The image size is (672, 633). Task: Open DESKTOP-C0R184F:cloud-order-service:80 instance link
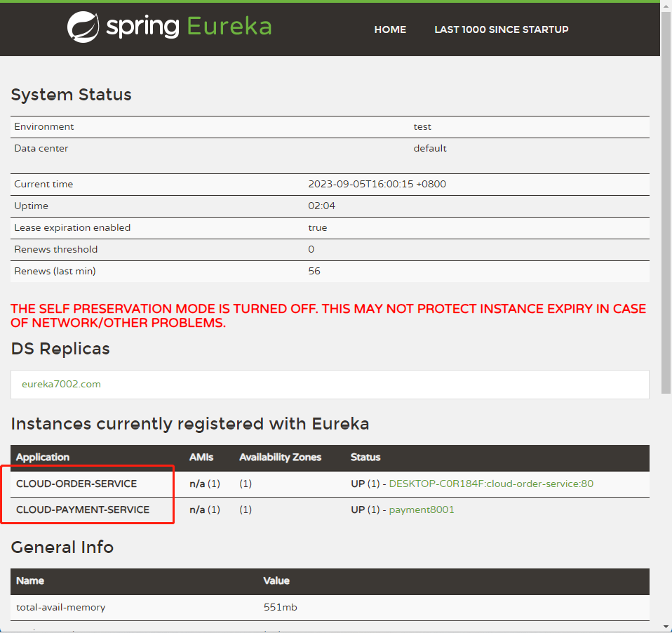point(491,484)
